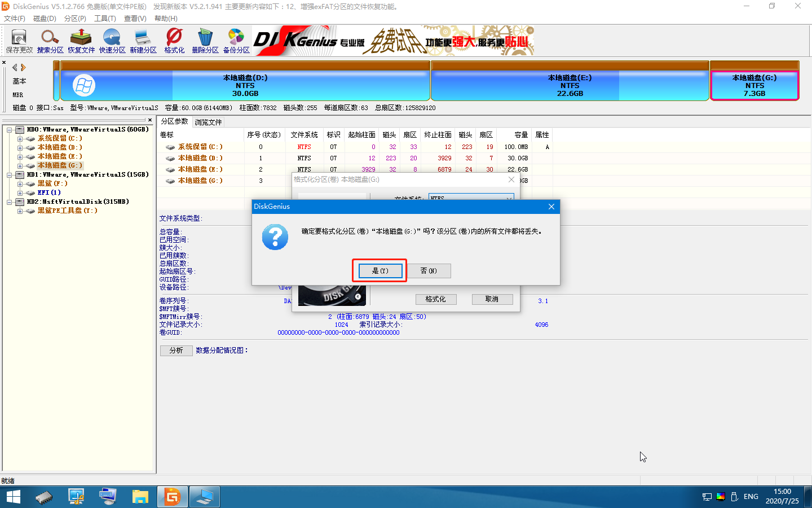Viewport: 812px width, 508px height.
Task: Click the 新建分区 new partition icon
Action: point(143,41)
